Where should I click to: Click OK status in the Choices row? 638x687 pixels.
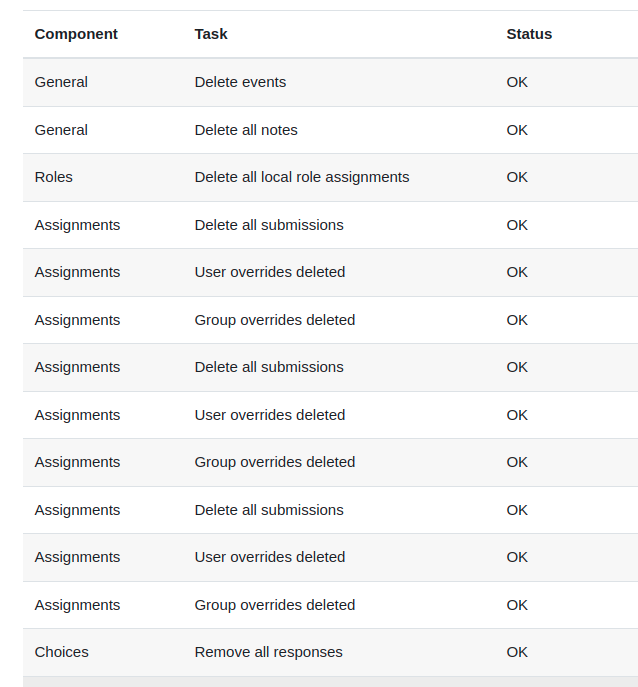(517, 652)
